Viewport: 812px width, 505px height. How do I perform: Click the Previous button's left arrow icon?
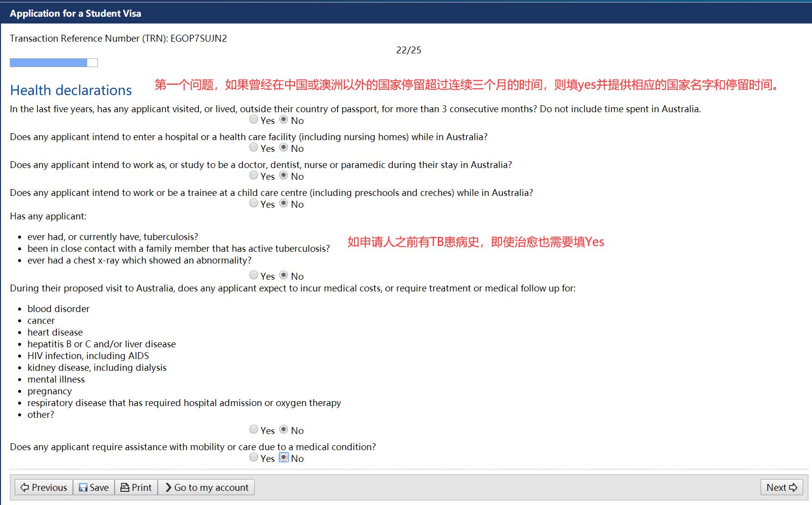tap(24, 487)
